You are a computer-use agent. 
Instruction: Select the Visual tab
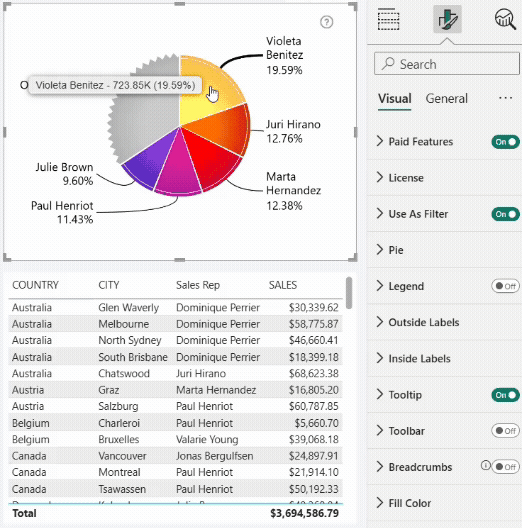[x=395, y=99]
